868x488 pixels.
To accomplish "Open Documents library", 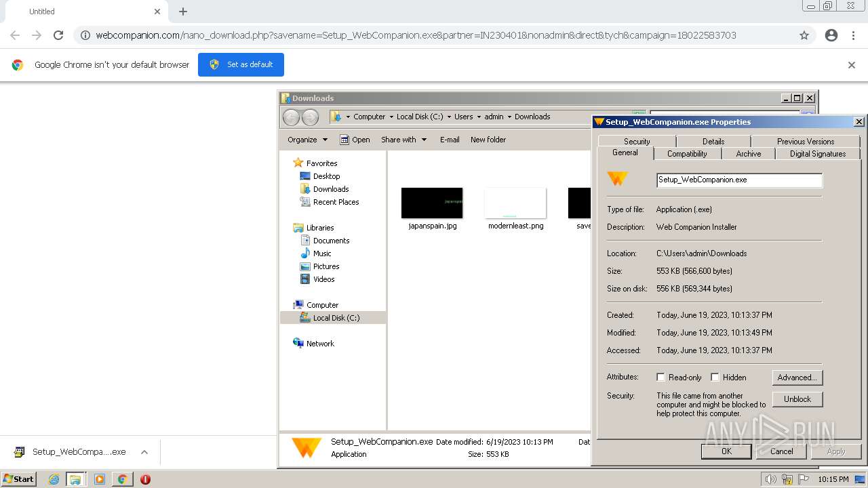I will click(331, 241).
